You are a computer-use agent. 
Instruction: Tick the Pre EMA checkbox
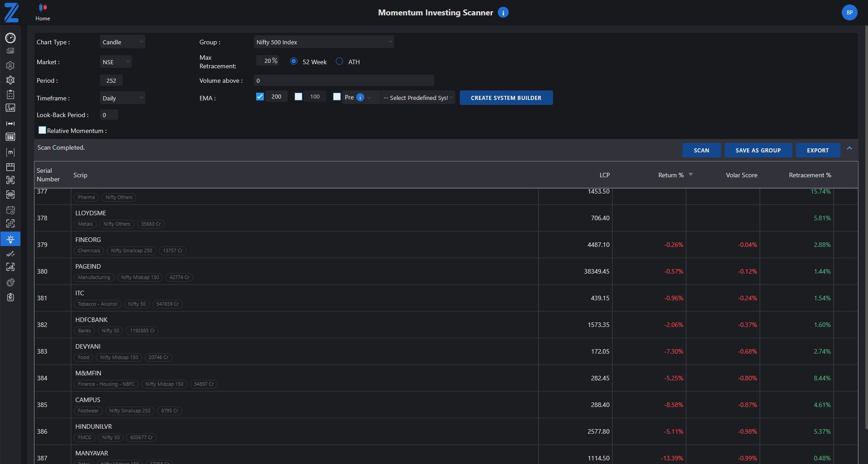coord(337,96)
